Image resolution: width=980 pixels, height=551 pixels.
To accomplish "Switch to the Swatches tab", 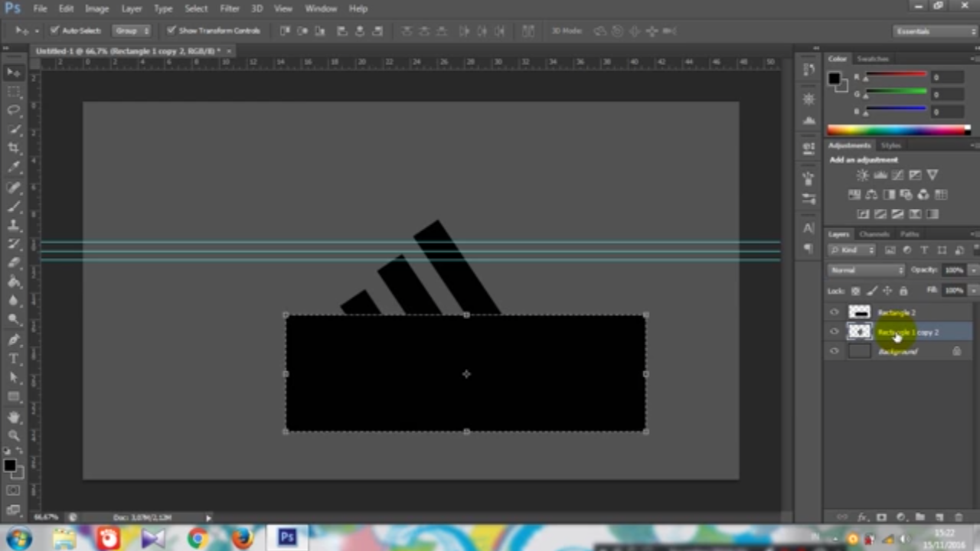I will [873, 59].
